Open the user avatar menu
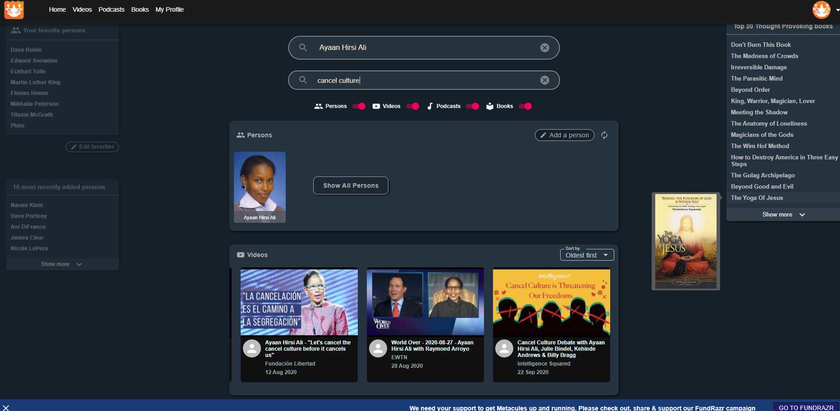840x411 pixels. 821,10
